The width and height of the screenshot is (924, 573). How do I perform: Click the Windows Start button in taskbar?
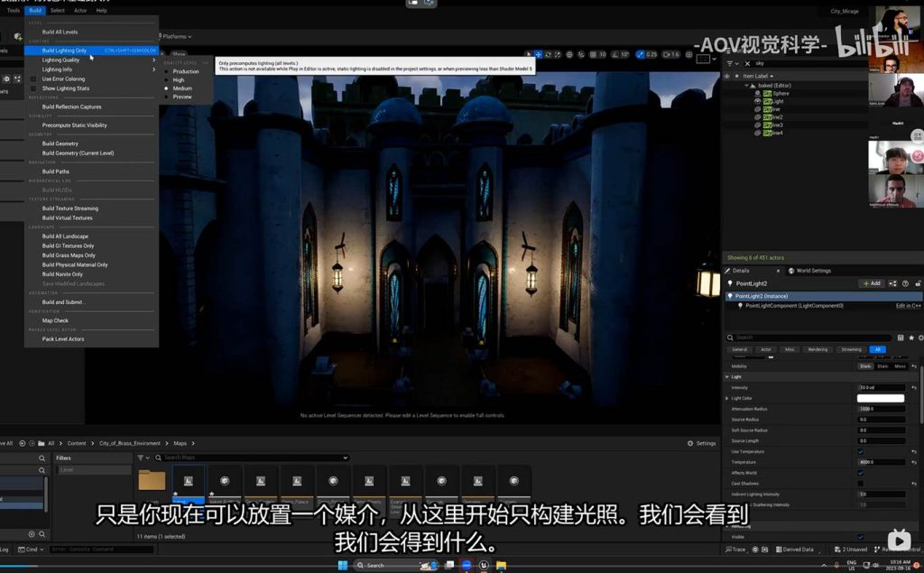click(342, 565)
